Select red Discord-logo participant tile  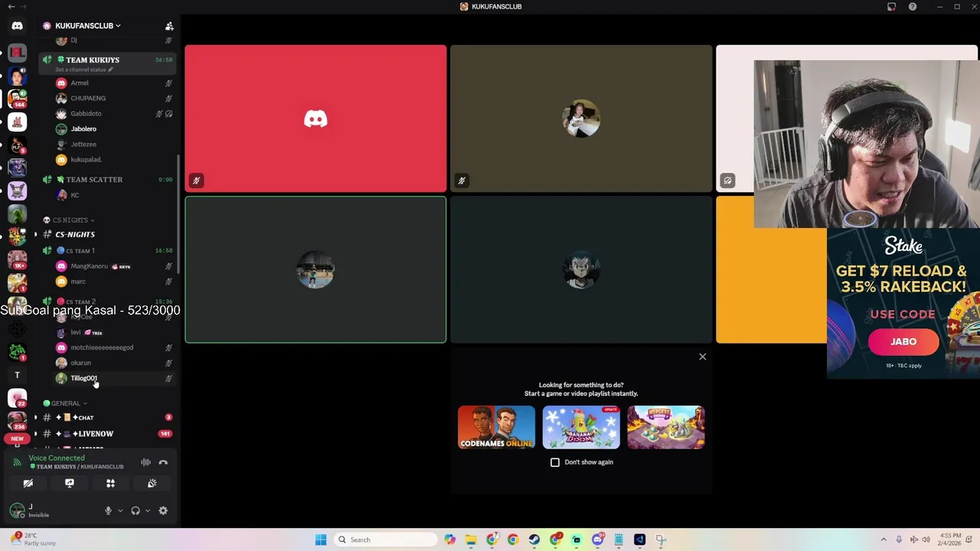tap(315, 119)
